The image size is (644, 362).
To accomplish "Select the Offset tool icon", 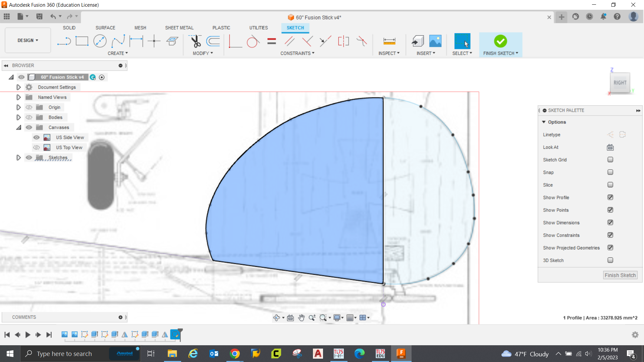I will pos(213,41).
